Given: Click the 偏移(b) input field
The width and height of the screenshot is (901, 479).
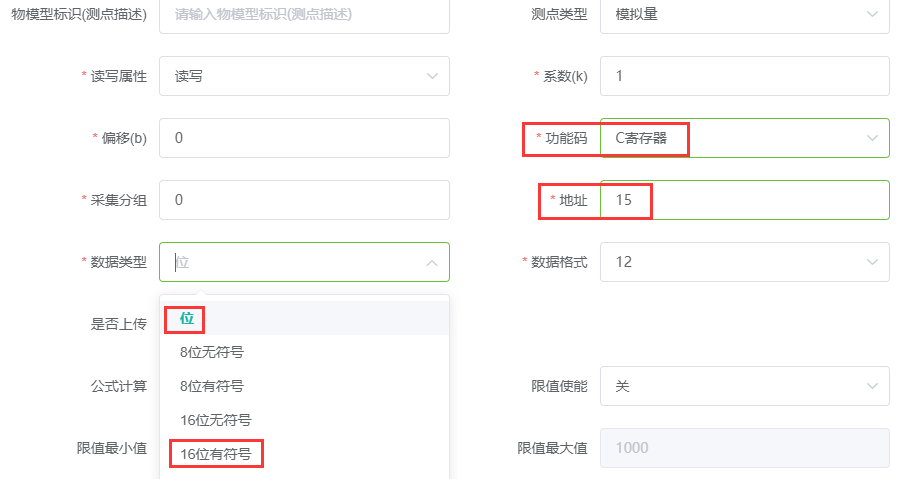Looking at the screenshot, I should point(304,138).
